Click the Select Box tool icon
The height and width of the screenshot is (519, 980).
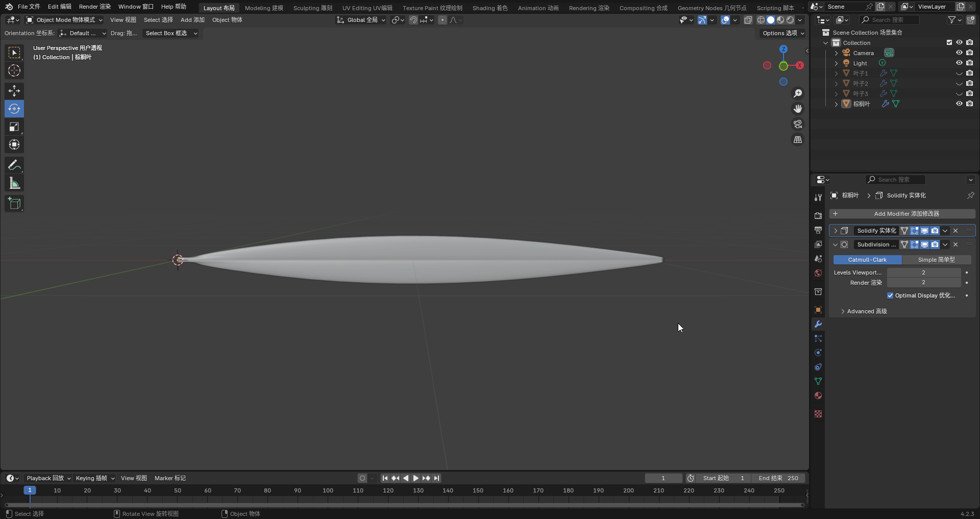14,53
